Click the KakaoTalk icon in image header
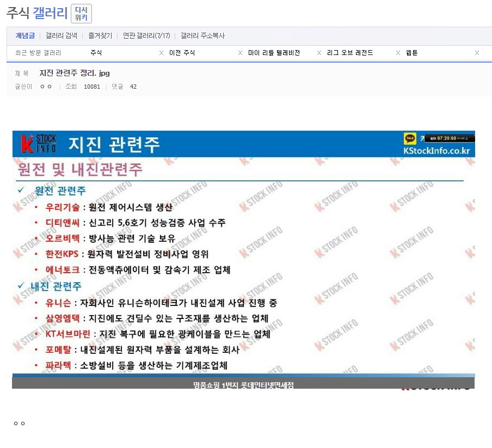Screen dimensions: 492x448 pos(410,138)
